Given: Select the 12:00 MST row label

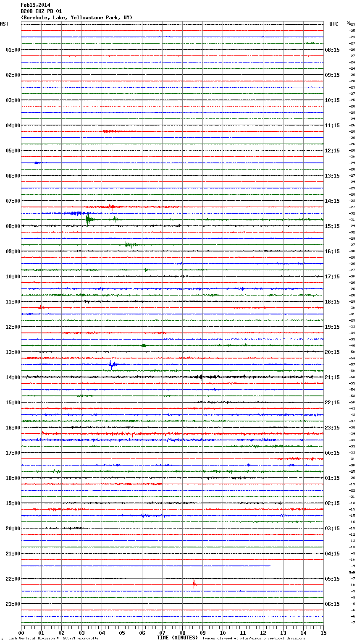Looking at the screenshot, I should pos(13,327).
